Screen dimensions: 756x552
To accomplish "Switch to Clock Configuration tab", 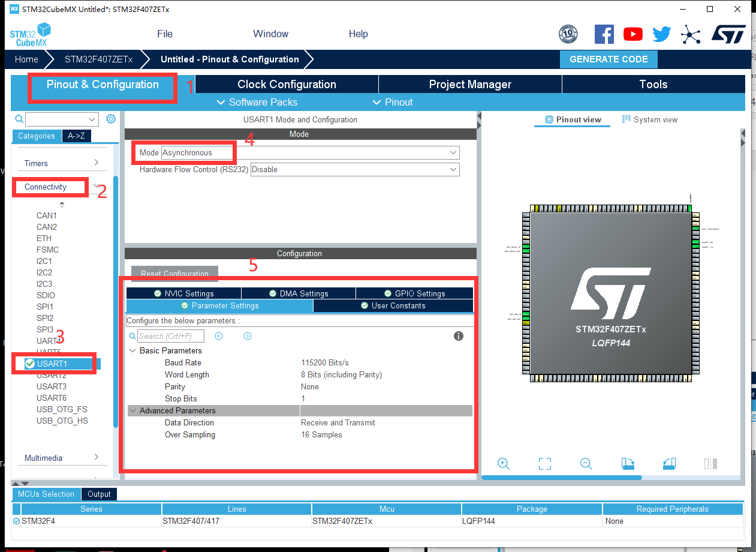I will click(x=287, y=85).
